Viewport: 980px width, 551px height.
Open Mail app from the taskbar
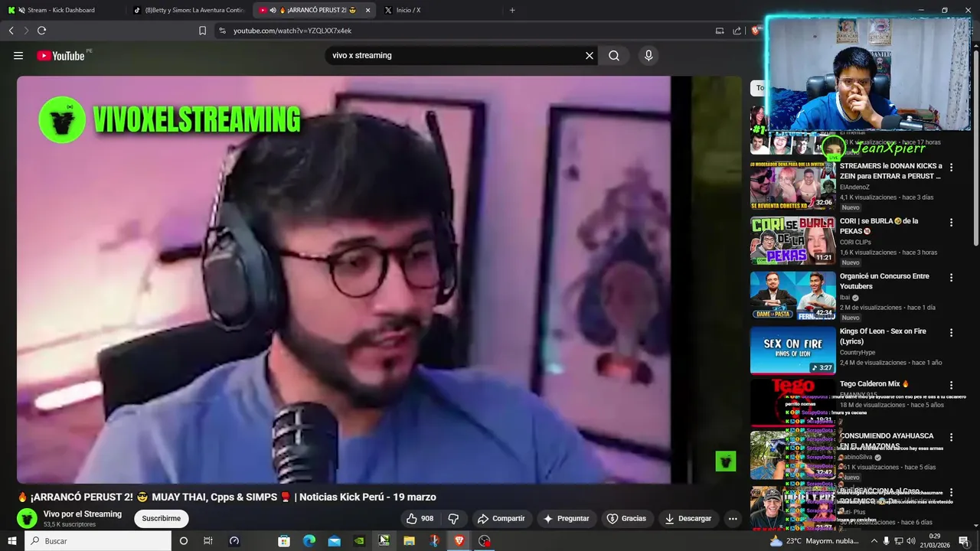pos(335,540)
